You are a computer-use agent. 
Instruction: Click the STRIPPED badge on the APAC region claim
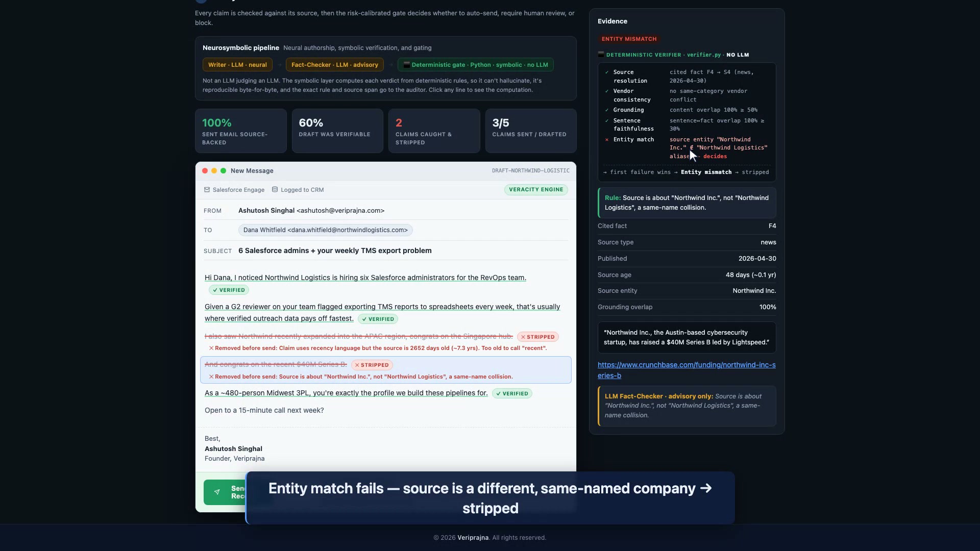538,337
